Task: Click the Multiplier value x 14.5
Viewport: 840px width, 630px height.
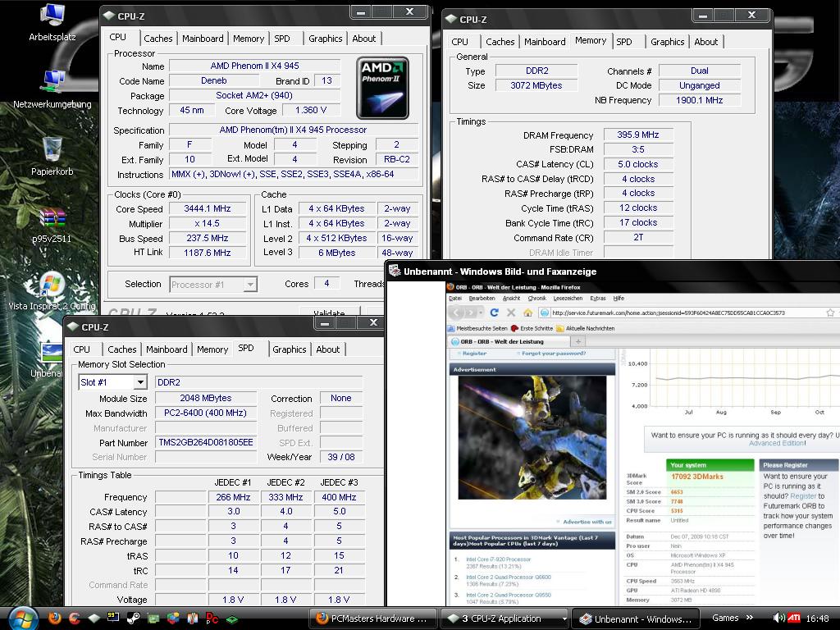Action: 208,223
